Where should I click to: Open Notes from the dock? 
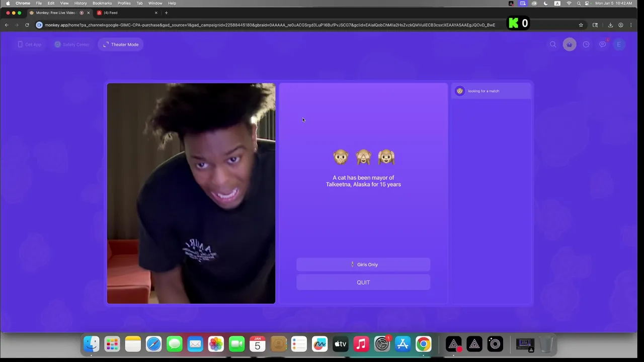click(x=133, y=344)
